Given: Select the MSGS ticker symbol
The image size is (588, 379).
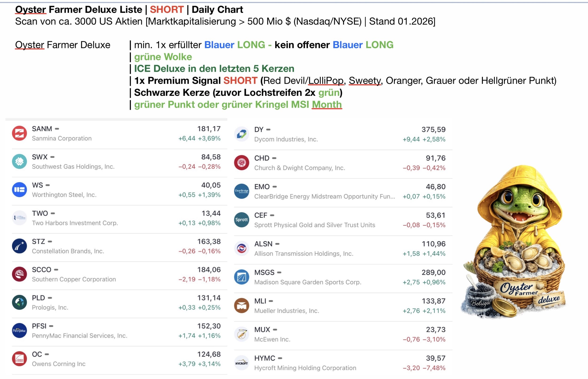Looking at the screenshot, I should tap(264, 272).
